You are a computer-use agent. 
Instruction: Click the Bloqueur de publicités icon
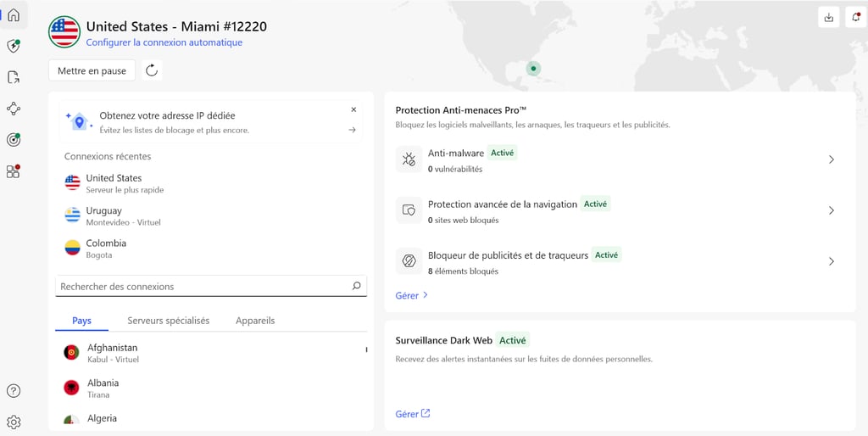(409, 261)
